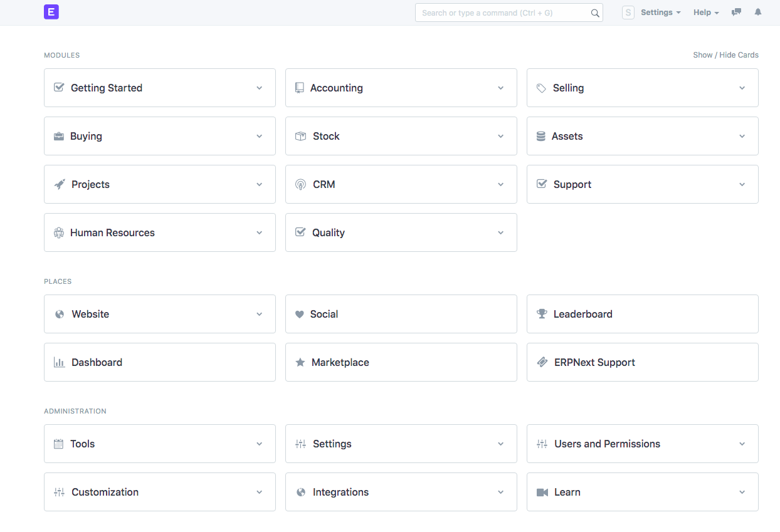Expand the Projects card chevron
The image size is (780, 532).
260,184
